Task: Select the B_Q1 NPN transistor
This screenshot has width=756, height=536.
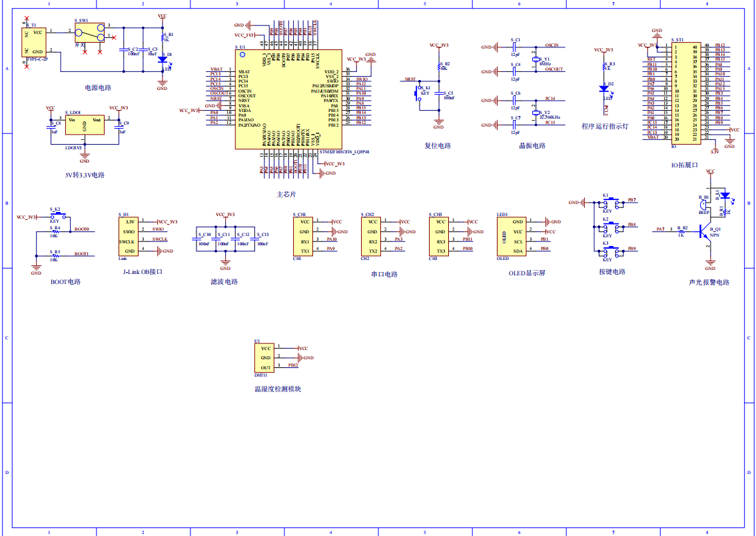Action: [x=705, y=233]
